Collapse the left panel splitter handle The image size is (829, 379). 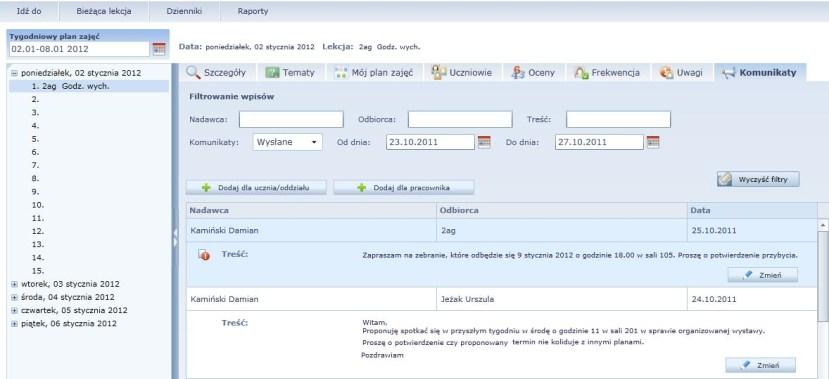175,238
